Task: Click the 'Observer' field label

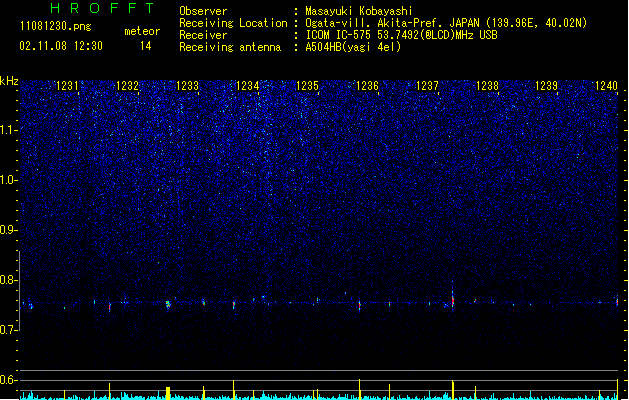Action: [203, 11]
